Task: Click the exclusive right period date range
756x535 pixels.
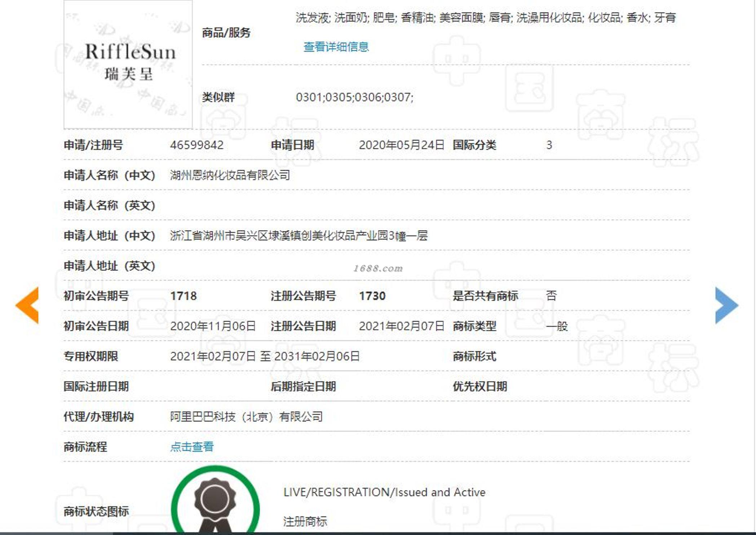Action: pyautogui.click(x=265, y=356)
